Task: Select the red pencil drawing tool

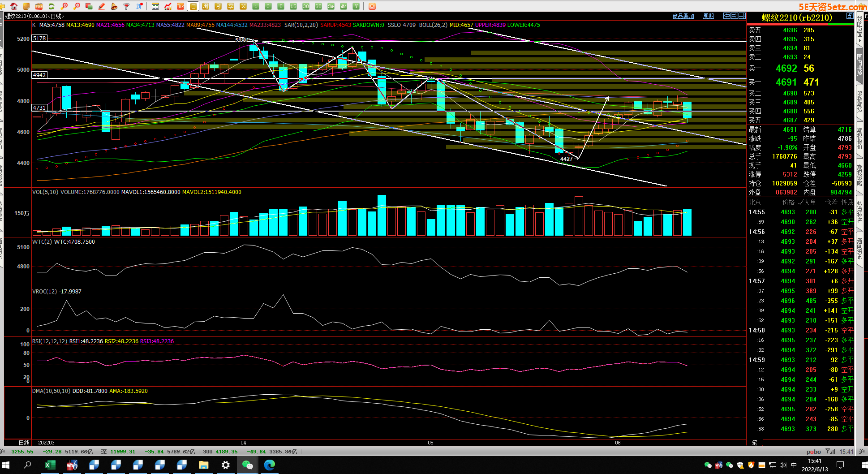Action: pyautogui.click(x=102, y=6)
